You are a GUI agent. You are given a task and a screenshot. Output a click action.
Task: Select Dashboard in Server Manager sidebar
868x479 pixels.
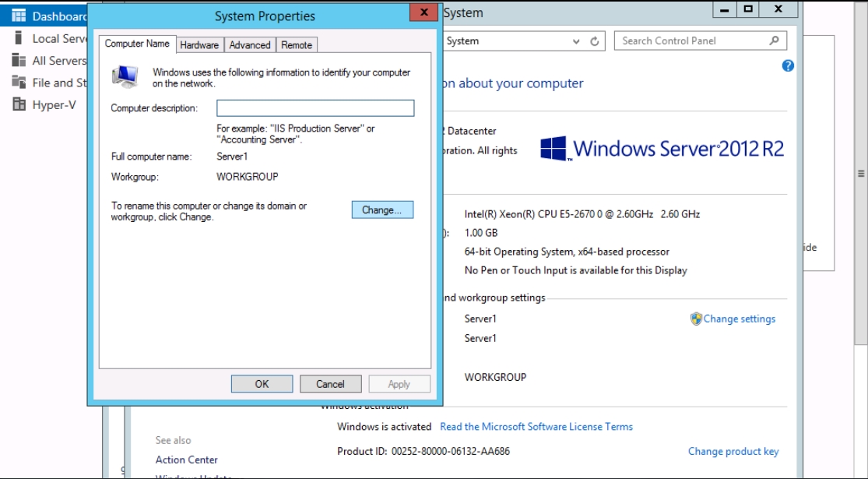coord(44,16)
